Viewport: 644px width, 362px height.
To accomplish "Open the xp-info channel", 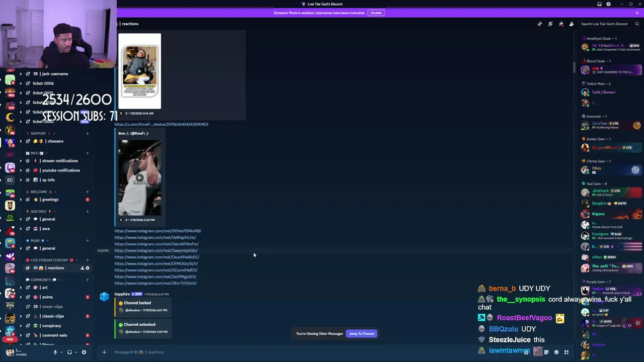I will (57, 180).
